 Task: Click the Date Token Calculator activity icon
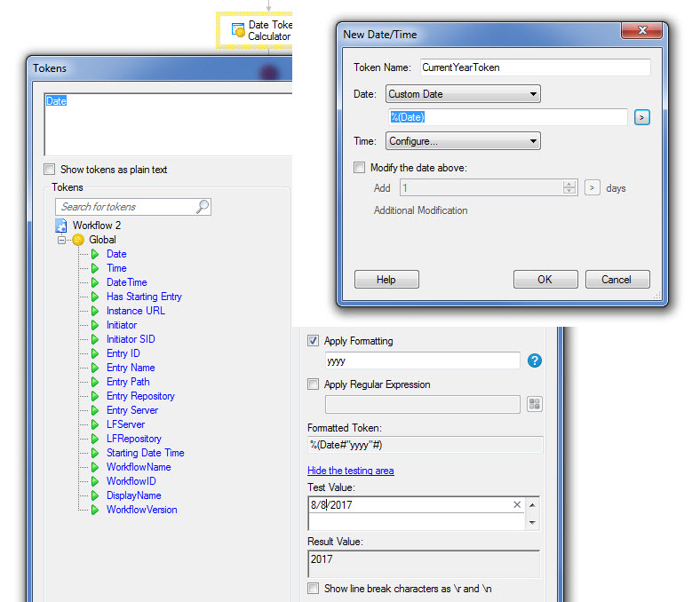(238, 30)
